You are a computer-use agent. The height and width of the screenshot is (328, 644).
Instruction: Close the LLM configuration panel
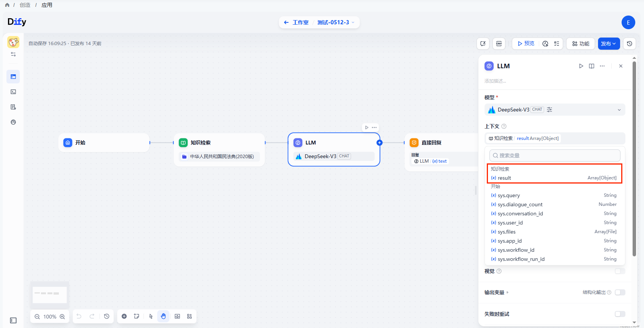(x=621, y=66)
